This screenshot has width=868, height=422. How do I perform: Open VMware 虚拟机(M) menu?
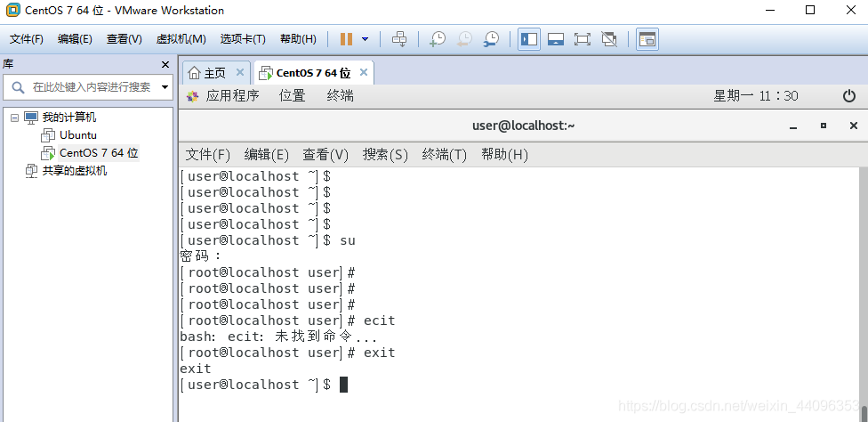pyautogui.click(x=181, y=39)
